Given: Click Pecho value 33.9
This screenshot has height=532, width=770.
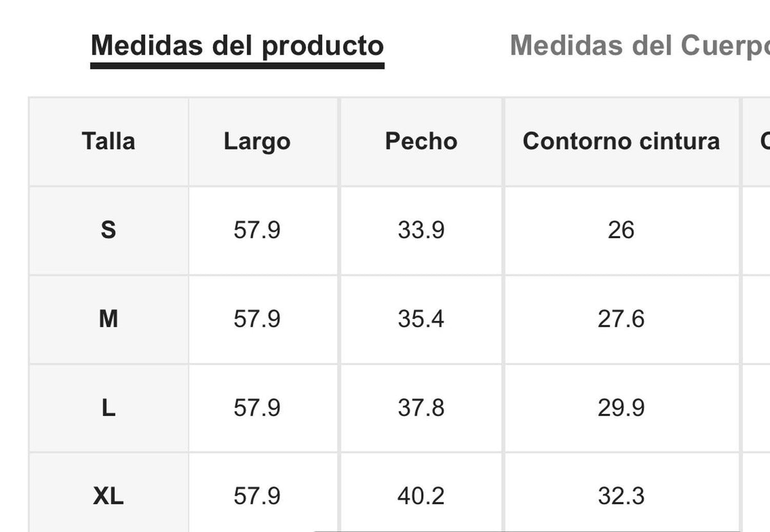Looking at the screenshot, I should (421, 230).
